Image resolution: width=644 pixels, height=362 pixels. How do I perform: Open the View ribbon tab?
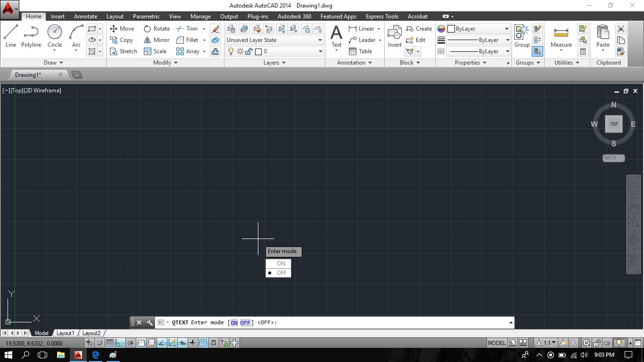point(175,16)
